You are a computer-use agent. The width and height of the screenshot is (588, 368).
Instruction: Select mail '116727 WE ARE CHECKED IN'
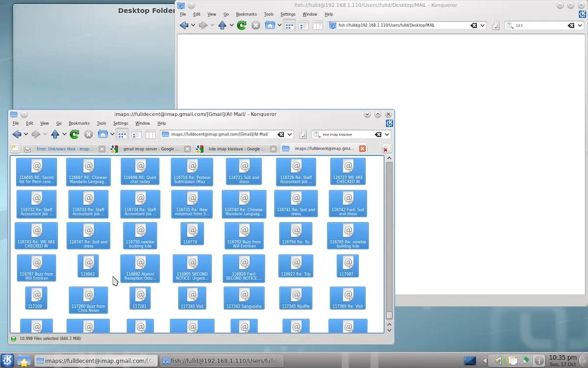[x=348, y=172]
